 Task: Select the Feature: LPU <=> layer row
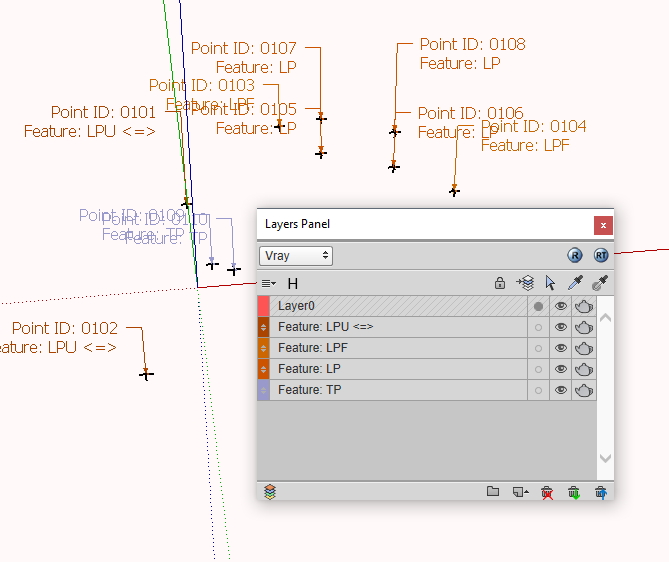(390, 327)
